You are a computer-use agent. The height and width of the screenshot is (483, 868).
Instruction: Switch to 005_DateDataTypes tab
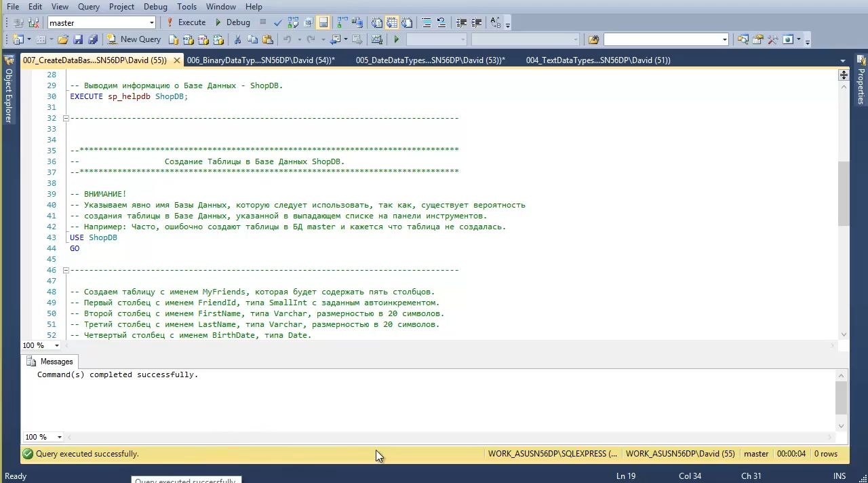(430, 60)
